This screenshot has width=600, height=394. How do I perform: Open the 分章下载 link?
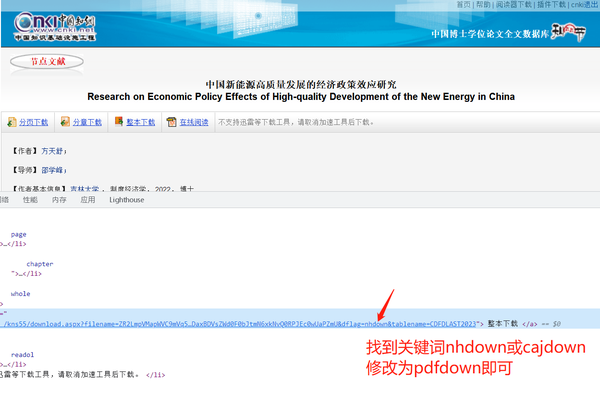click(87, 122)
